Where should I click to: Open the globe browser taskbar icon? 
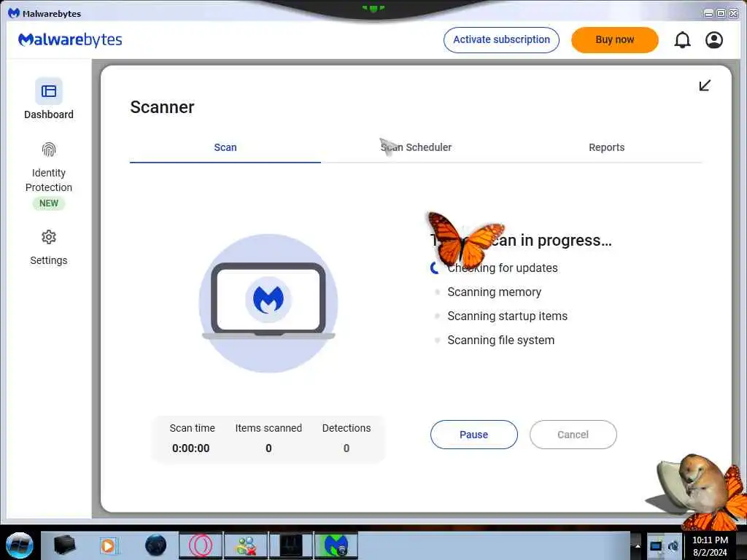point(156,545)
